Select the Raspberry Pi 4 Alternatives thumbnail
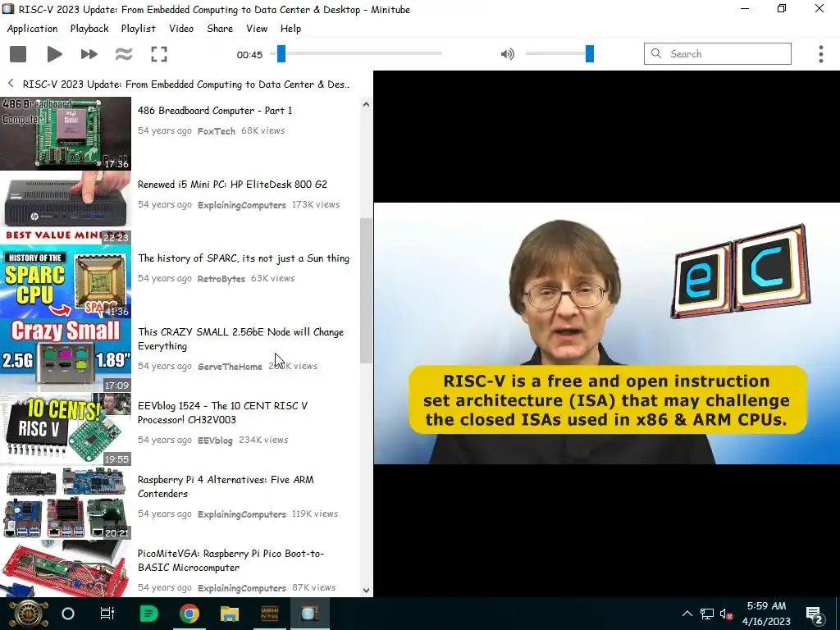The image size is (840, 630). click(66, 503)
